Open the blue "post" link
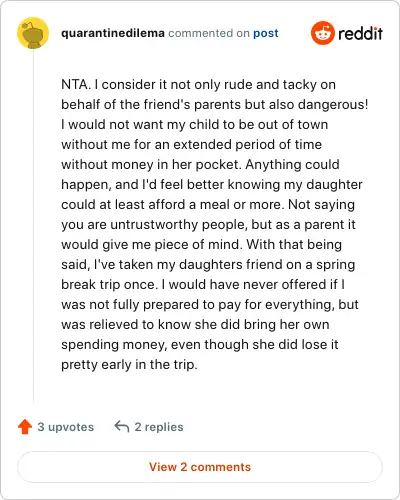Screen dimensions: 400x500 click(x=266, y=33)
